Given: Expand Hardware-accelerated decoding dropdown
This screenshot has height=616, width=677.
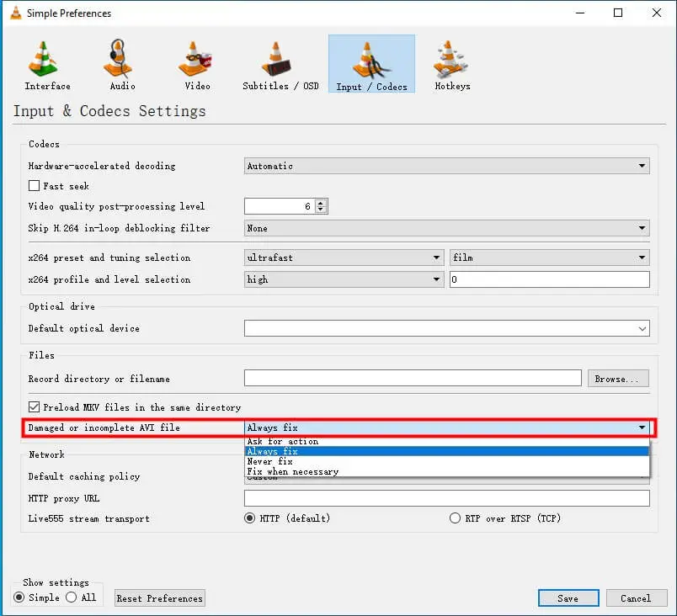Looking at the screenshot, I should pyautogui.click(x=446, y=167).
